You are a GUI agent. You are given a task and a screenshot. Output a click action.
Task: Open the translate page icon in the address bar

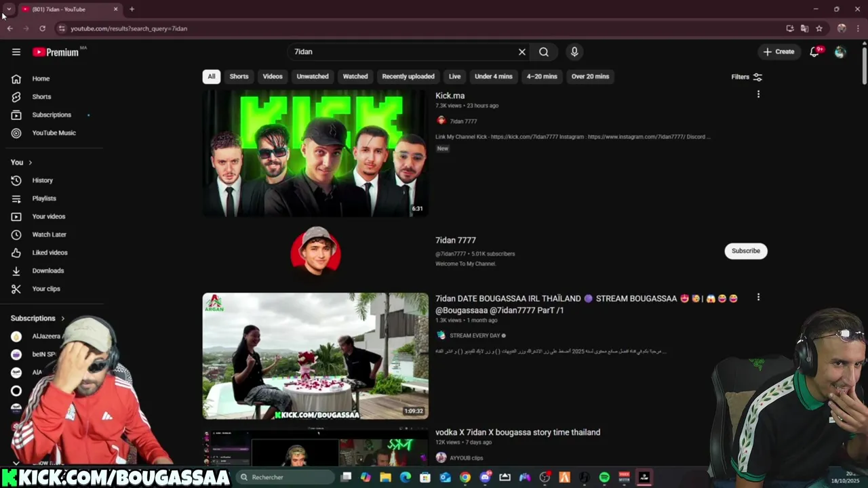[x=804, y=28]
